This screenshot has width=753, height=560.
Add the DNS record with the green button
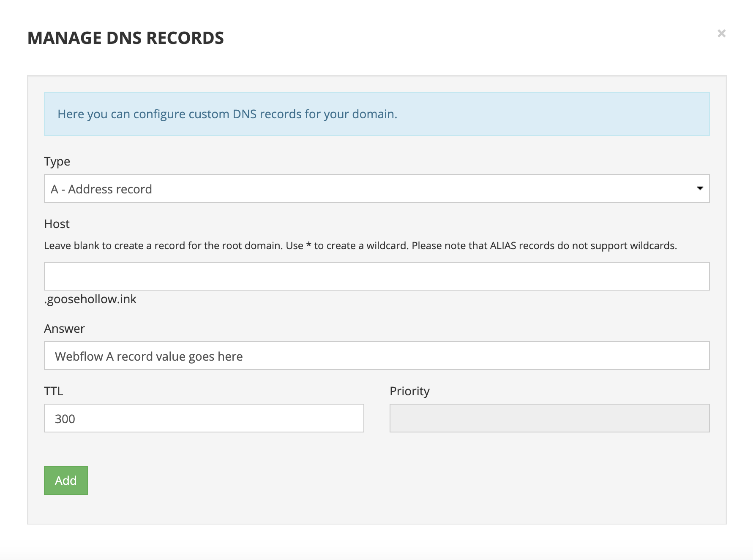point(66,481)
